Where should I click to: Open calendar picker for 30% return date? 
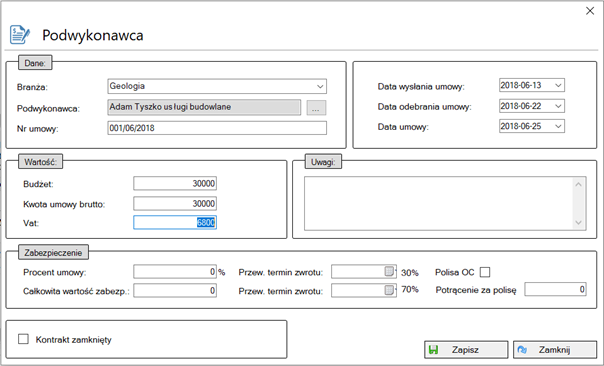389,272
